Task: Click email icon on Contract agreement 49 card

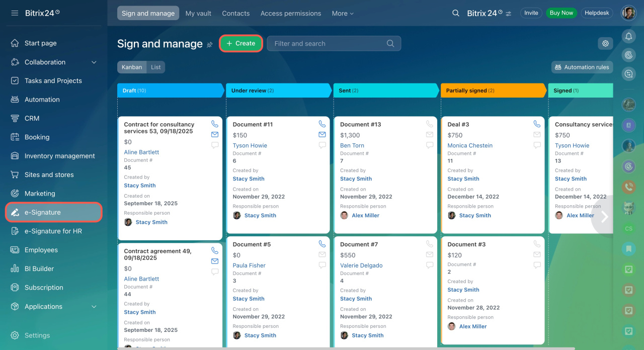Action: coord(215,261)
